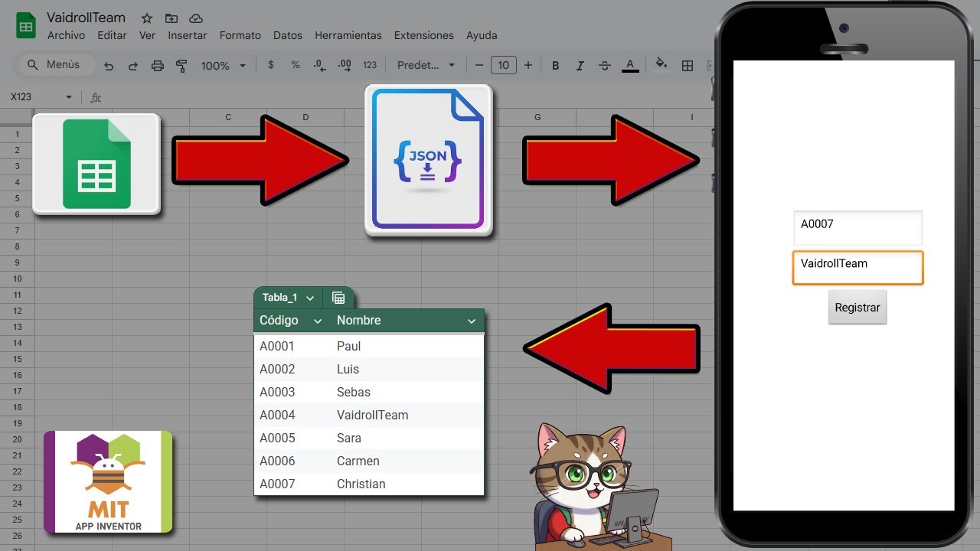The image size is (980, 551).
Task: Apply percent format icon
Action: (x=296, y=66)
